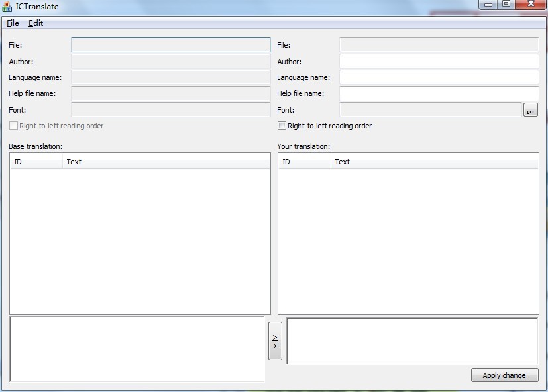Click the font browse ellipsis button
This screenshot has height=392, width=548.
click(x=530, y=110)
